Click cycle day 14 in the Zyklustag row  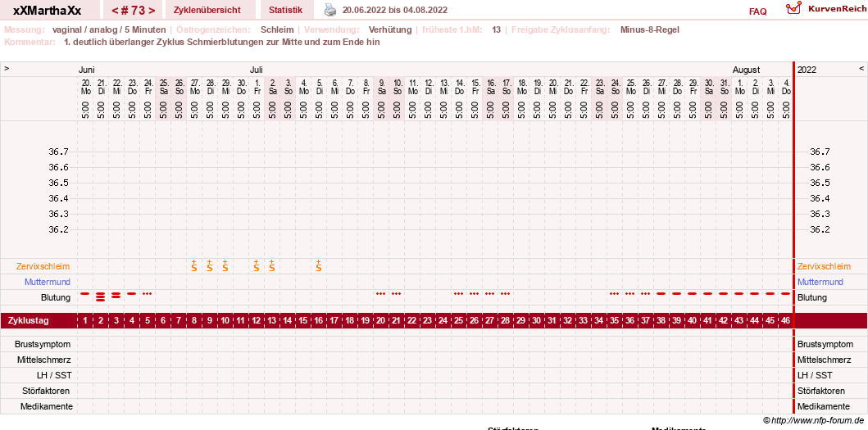[x=287, y=321]
